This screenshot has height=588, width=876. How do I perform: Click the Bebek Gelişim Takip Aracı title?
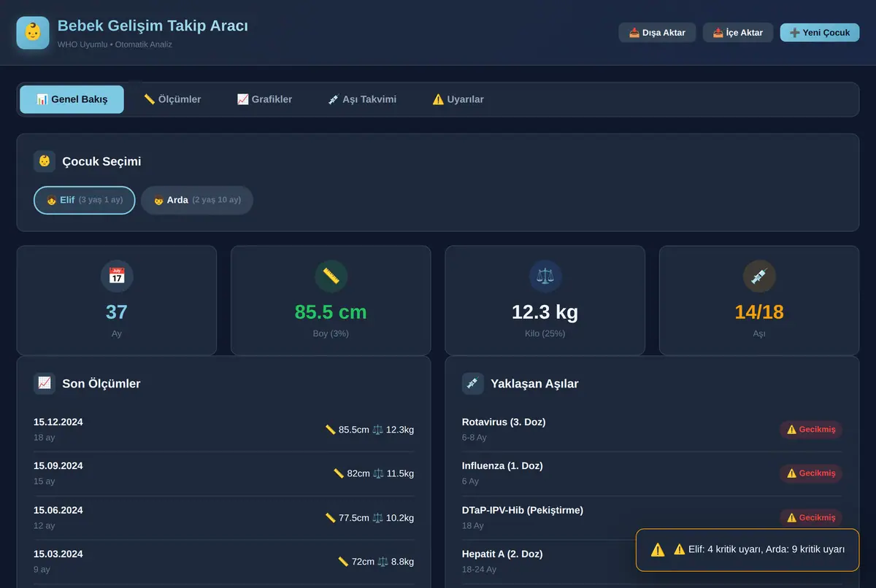153,26
